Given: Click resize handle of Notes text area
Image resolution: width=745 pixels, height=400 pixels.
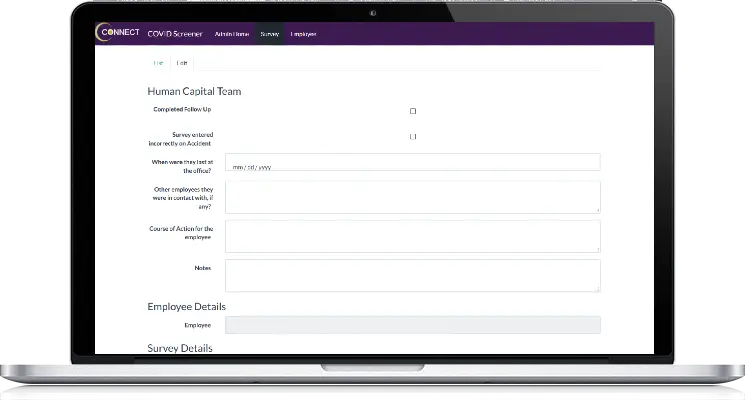Looking at the screenshot, I should click(x=598, y=289).
